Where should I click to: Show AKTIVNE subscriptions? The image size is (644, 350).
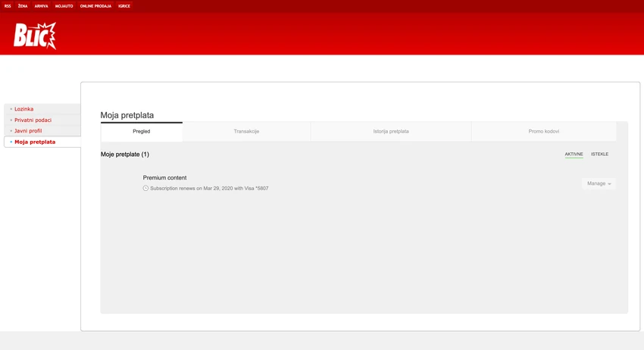click(x=574, y=154)
